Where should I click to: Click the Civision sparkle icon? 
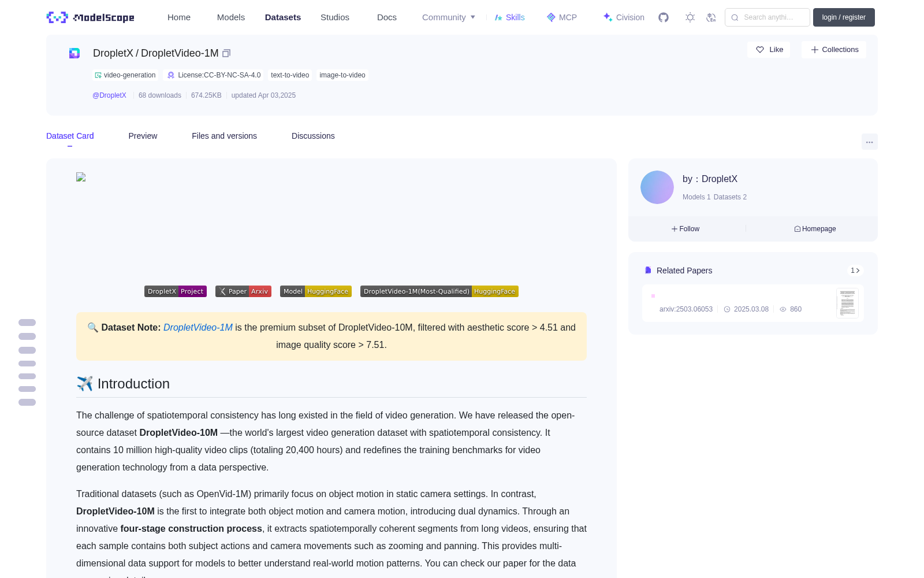pyautogui.click(x=608, y=17)
